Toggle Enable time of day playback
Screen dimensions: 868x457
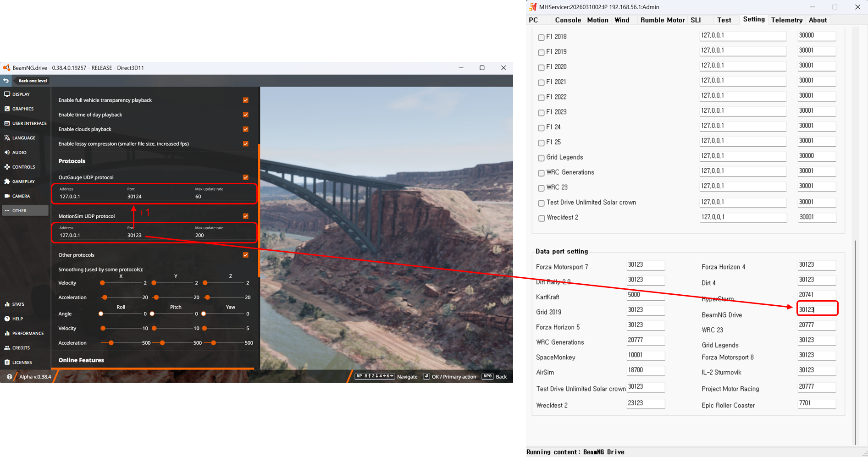[x=246, y=115]
